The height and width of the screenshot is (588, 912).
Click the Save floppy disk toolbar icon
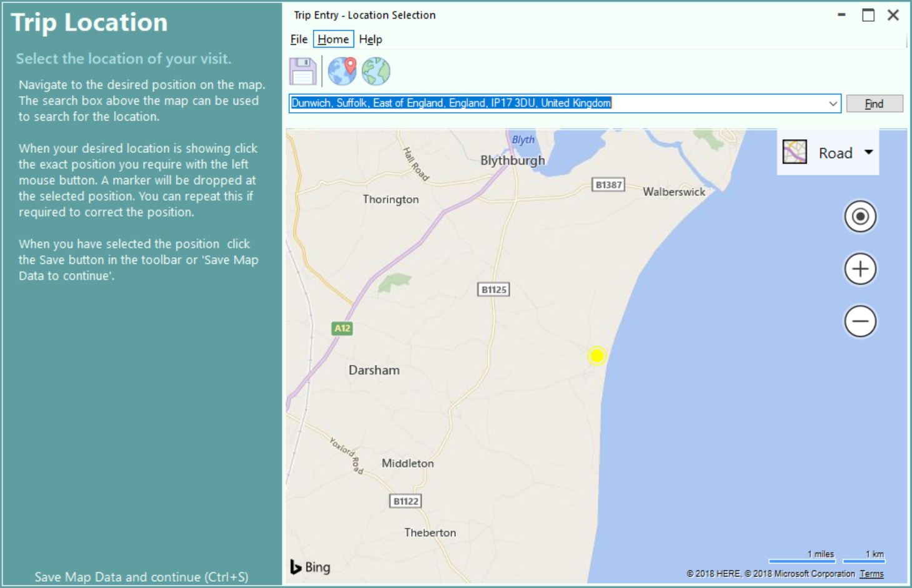pyautogui.click(x=303, y=71)
